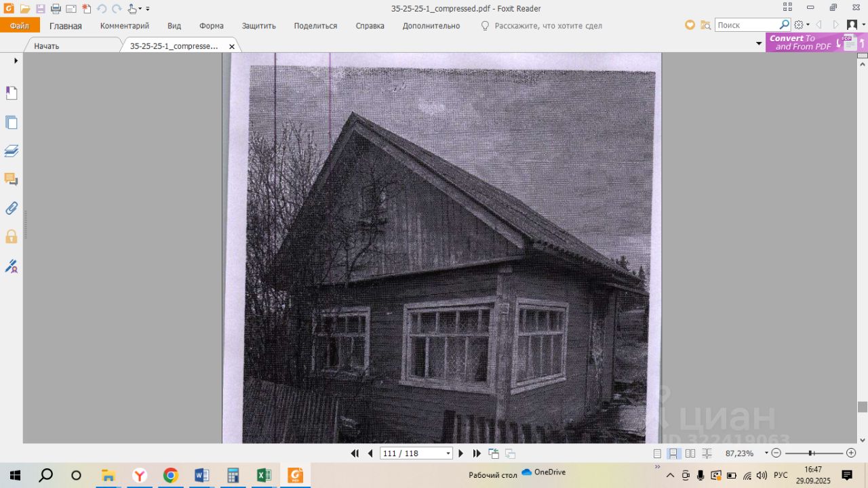
Task: Open the hand/touch mode dropdown
Action: (134, 9)
